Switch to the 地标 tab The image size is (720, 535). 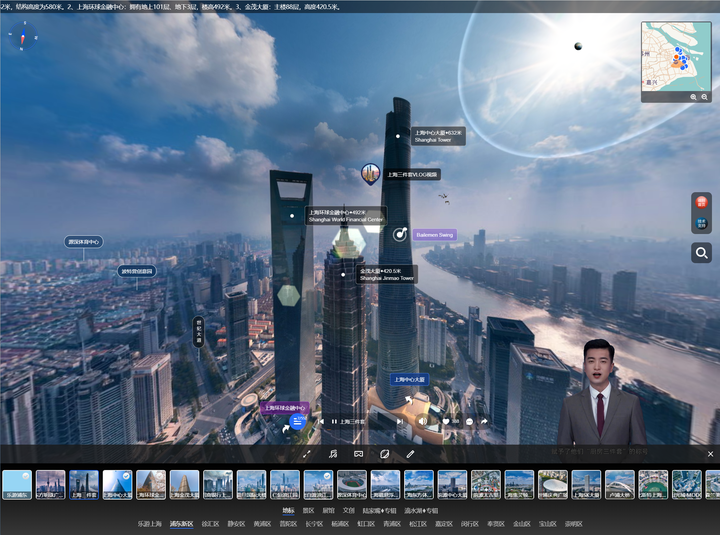[288, 511]
